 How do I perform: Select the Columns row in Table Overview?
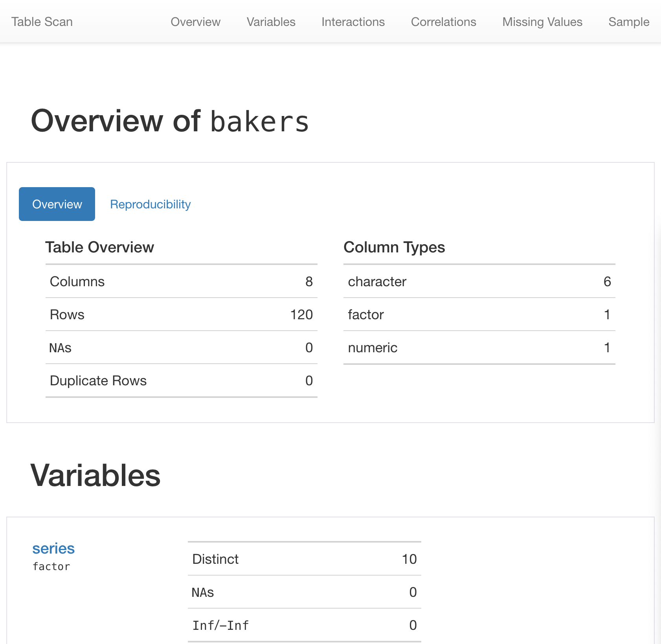181,282
